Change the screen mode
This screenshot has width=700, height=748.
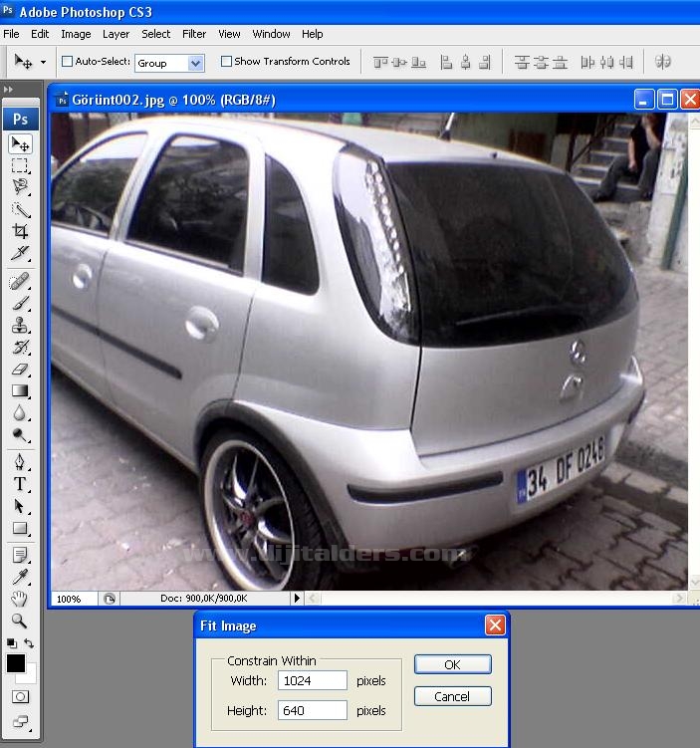tap(20, 722)
